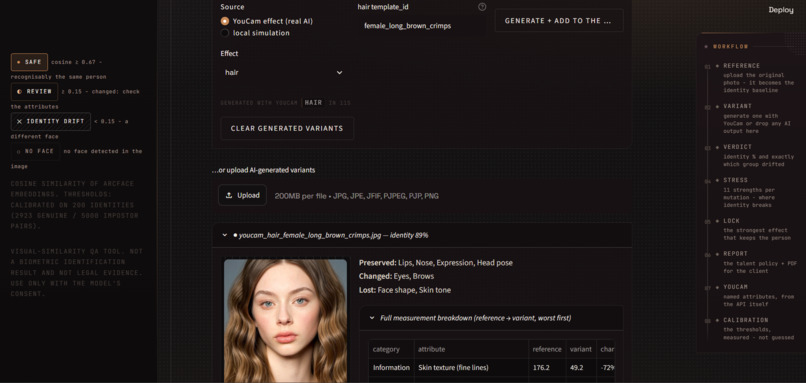806x383 pixels.
Task: Click the Changed: Eyes, Brows line
Action: [x=396, y=277]
